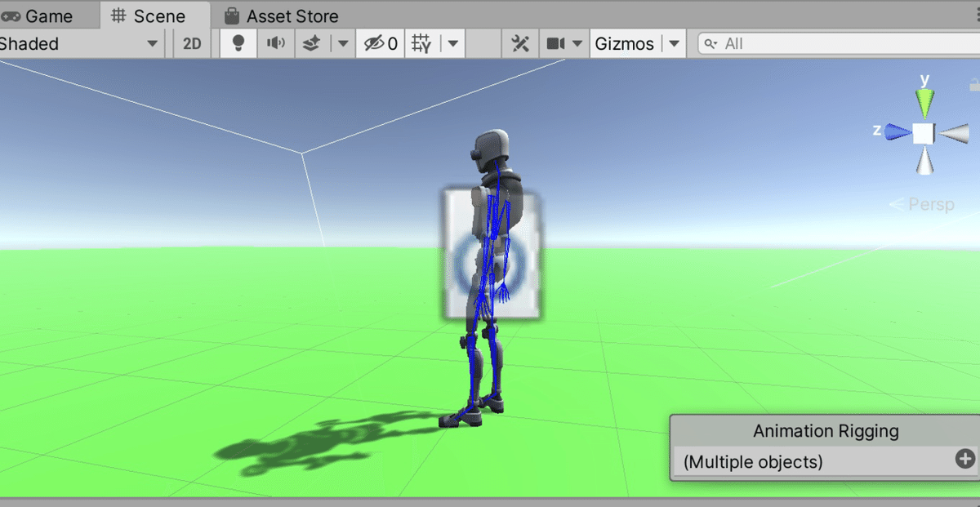Toggle scene lighting in the toolbar
980x507 pixels.
237,43
